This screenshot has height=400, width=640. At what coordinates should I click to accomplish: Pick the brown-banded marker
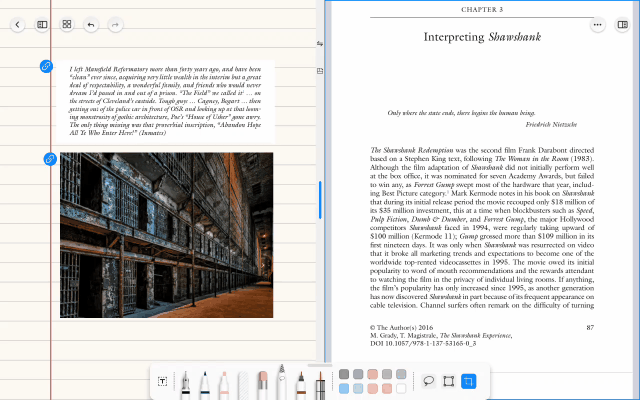click(x=301, y=385)
